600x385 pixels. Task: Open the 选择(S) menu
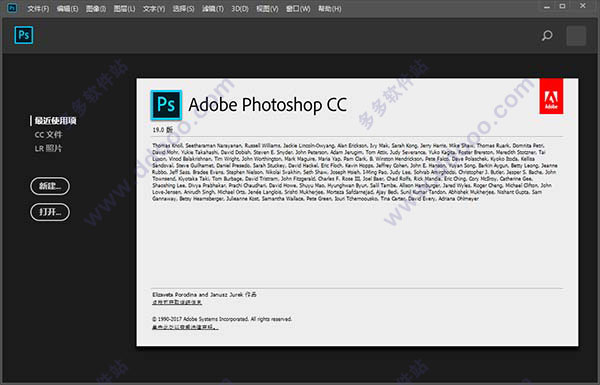(183, 8)
